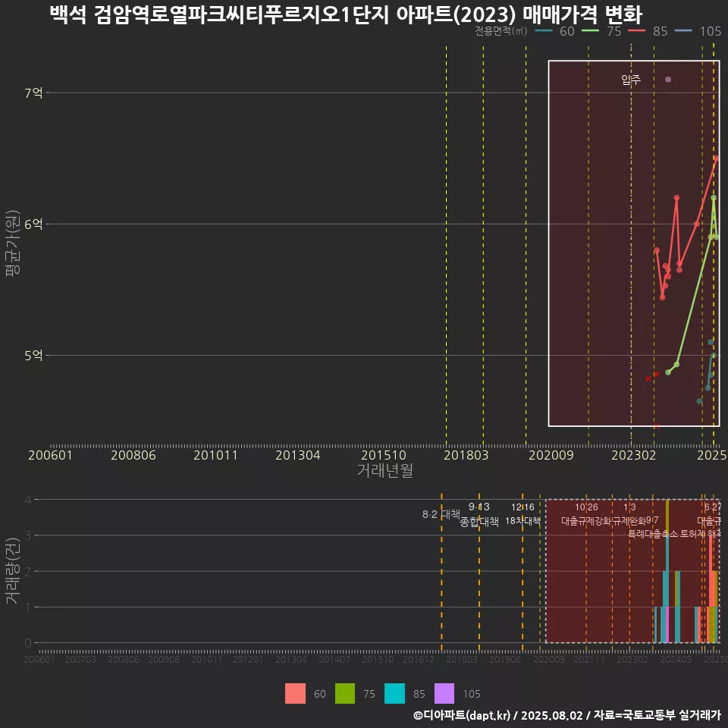Click the '200703' label on volume chart axis
This screenshot has height=728, width=728.
(80, 659)
